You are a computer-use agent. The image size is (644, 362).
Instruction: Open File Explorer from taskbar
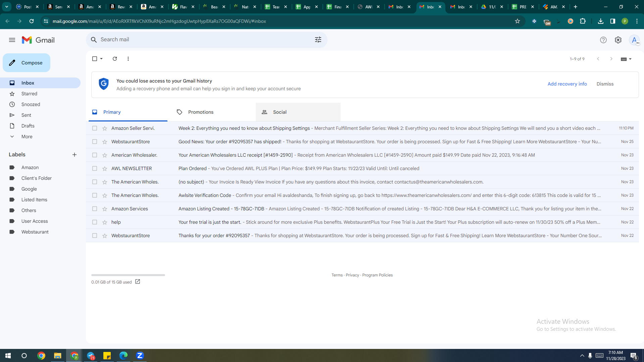pyautogui.click(x=58, y=356)
